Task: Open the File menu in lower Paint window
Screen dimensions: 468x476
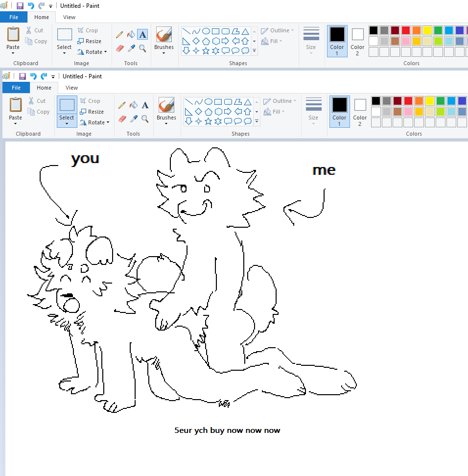Action: click(x=16, y=88)
